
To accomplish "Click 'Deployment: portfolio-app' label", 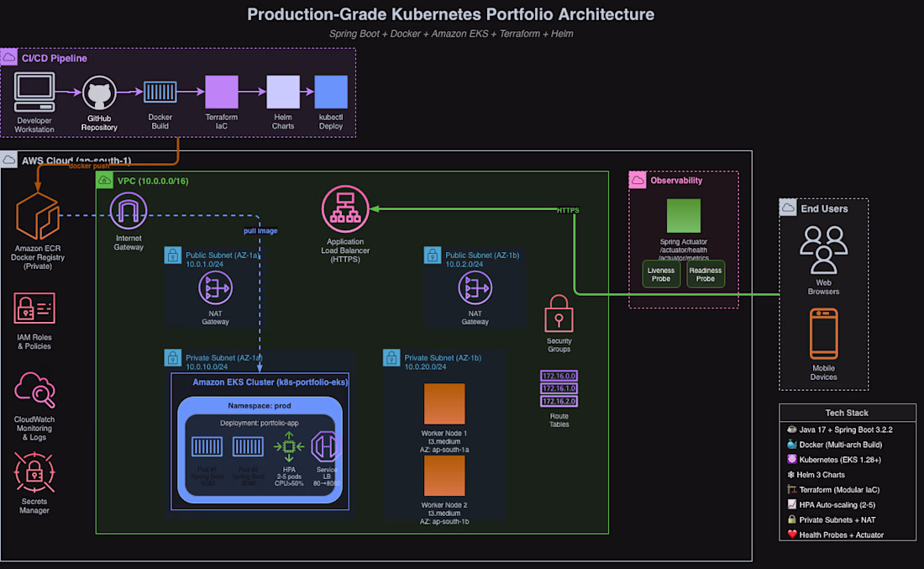I will pos(260,423).
